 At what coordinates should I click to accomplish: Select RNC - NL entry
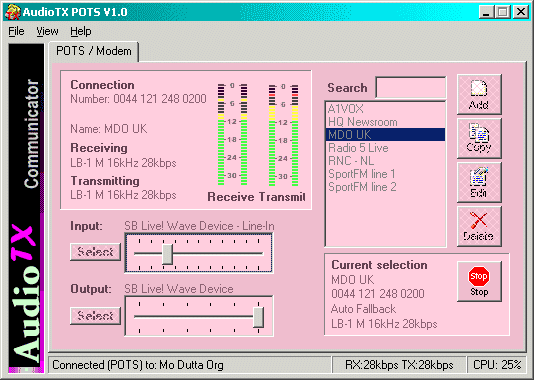point(385,161)
